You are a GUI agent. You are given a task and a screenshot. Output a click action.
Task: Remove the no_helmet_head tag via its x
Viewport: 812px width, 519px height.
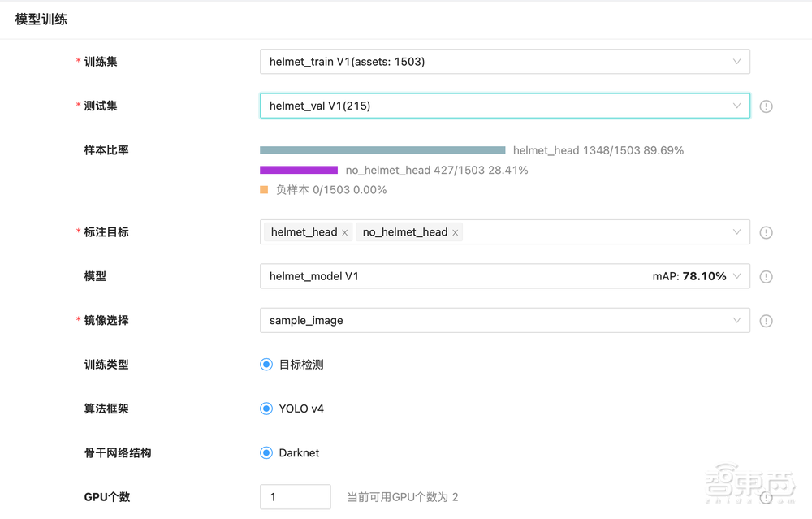[x=456, y=232]
